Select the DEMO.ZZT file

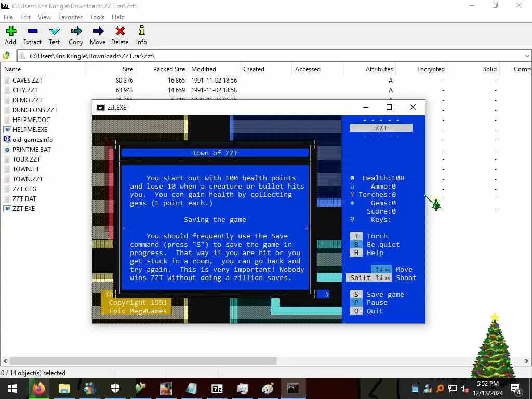pyautogui.click(x=28, y=100)
